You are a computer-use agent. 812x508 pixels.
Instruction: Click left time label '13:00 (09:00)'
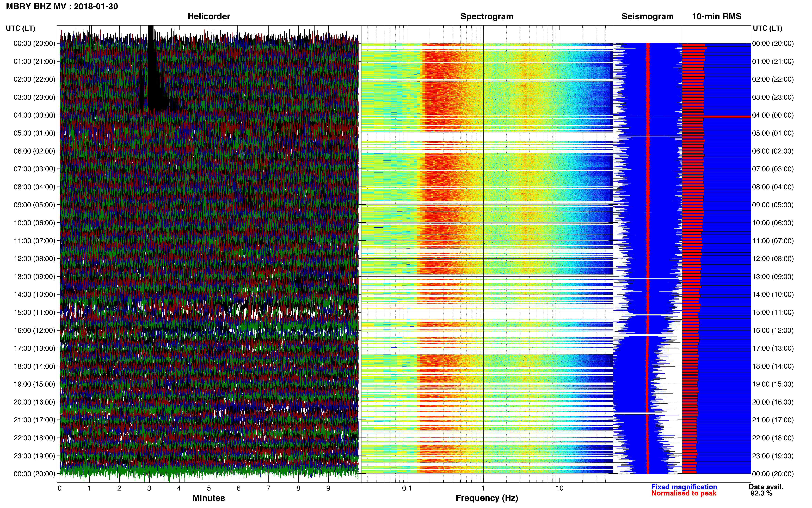pyautogui.click(x=34, y=277)
